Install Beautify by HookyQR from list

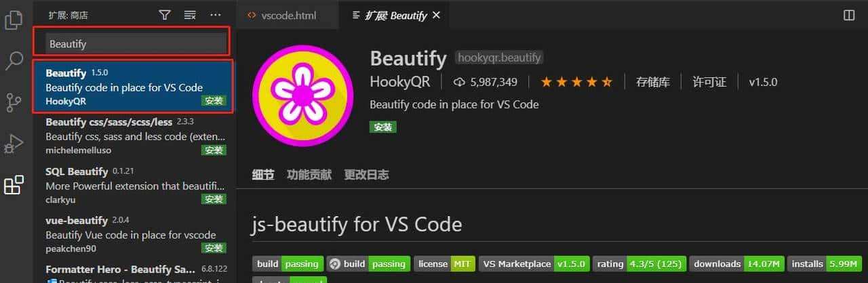(x=214, y=101)
